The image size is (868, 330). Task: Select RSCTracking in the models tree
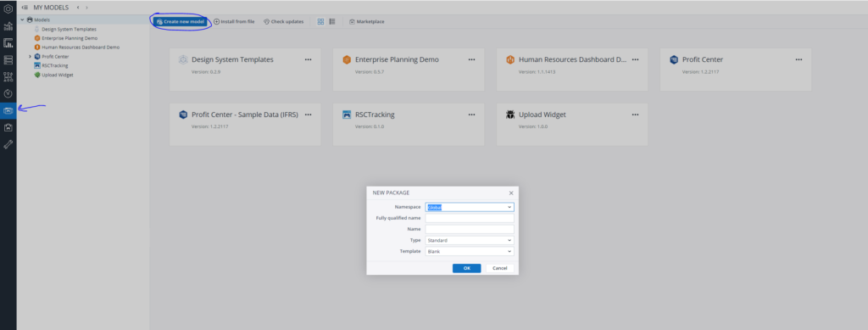55,65
